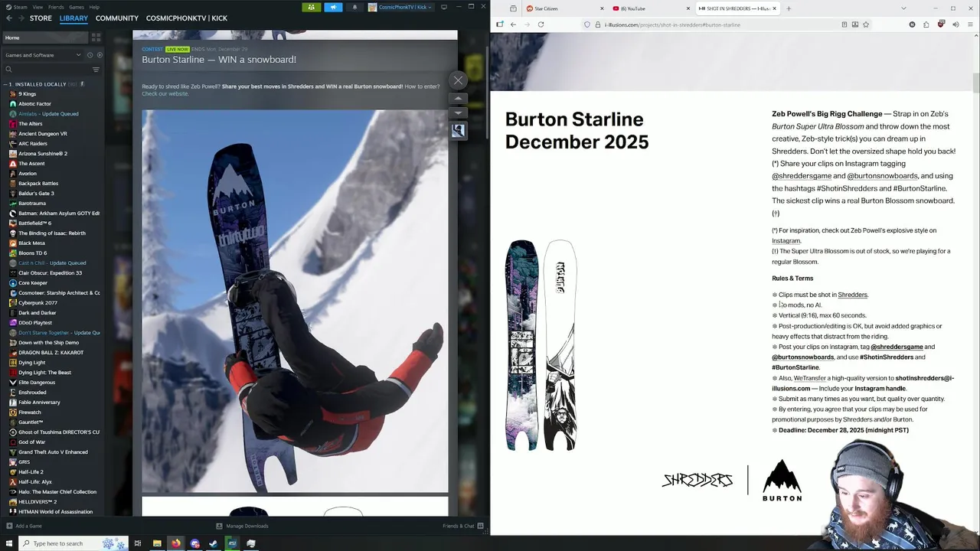Select HELLDIVERS 2 in library list

[38, 502]
